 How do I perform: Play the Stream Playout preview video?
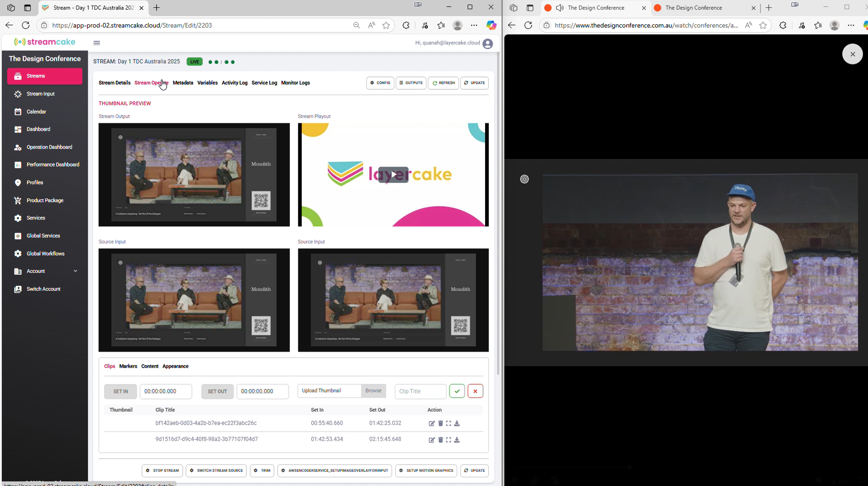[393, 175]
